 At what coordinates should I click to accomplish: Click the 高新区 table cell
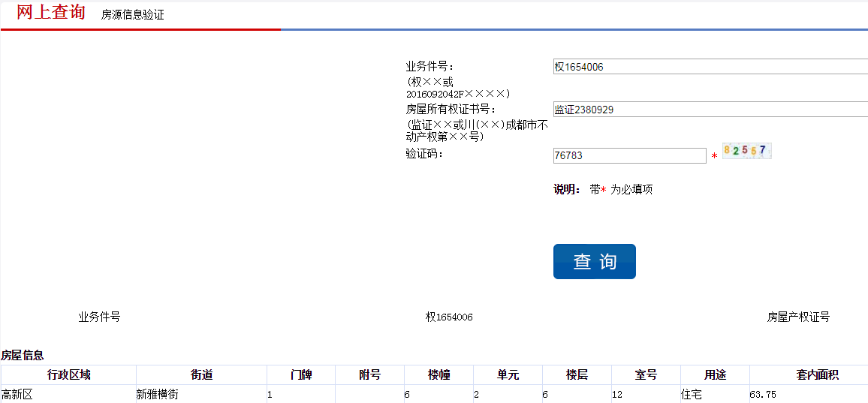17,394
